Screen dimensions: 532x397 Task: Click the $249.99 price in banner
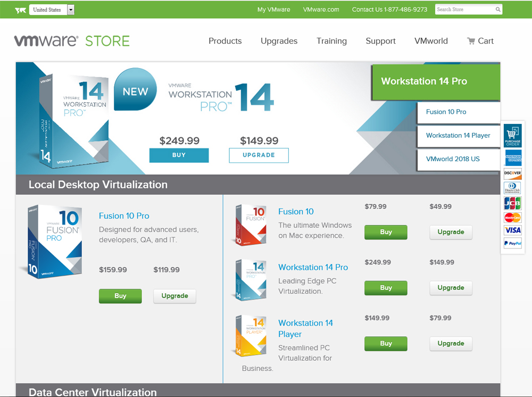coord(179,140)
